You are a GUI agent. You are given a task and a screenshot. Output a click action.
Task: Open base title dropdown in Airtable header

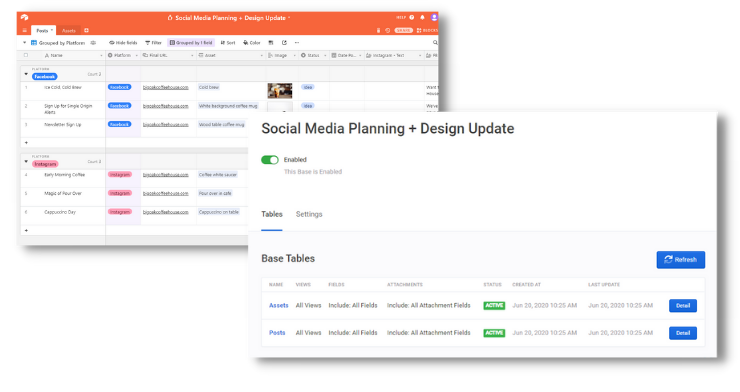tap(289, 18)
